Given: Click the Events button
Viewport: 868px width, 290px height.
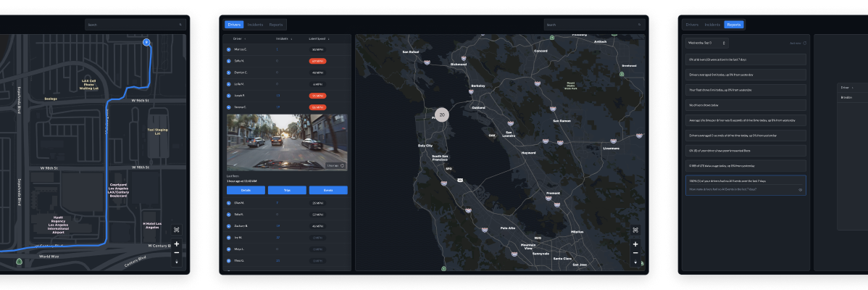Looking at the screenshot, I should (328, 190).
